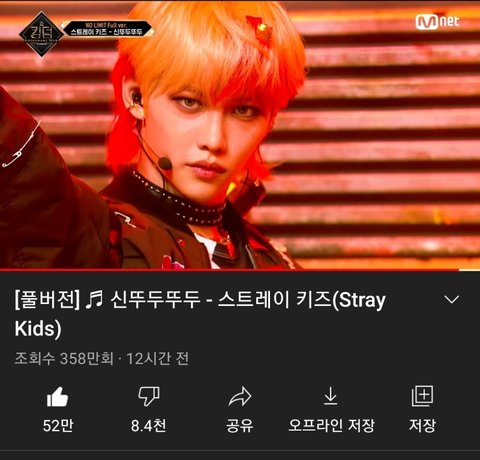
Task: Click the music note symbol in title
Action: point(94,299)
